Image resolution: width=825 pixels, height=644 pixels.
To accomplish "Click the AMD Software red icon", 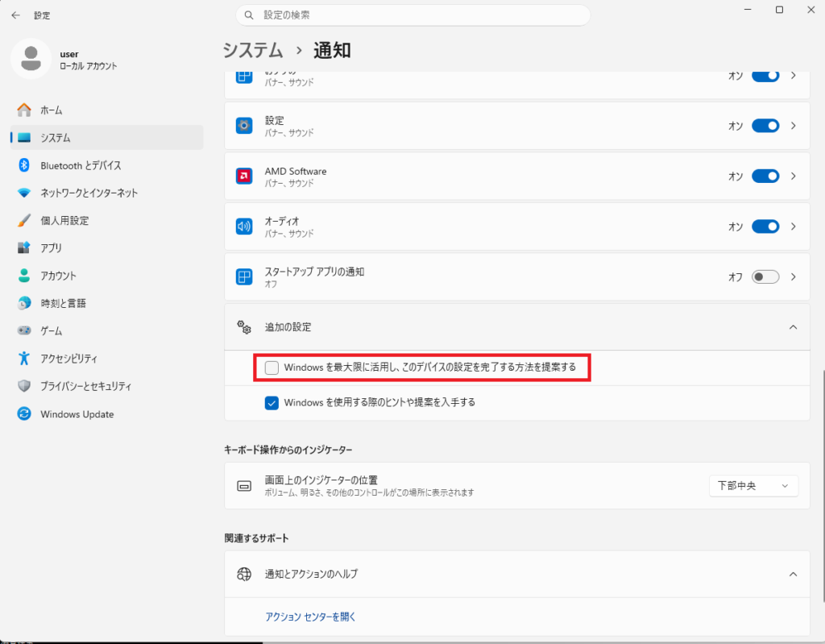I will tap(244, 176).
